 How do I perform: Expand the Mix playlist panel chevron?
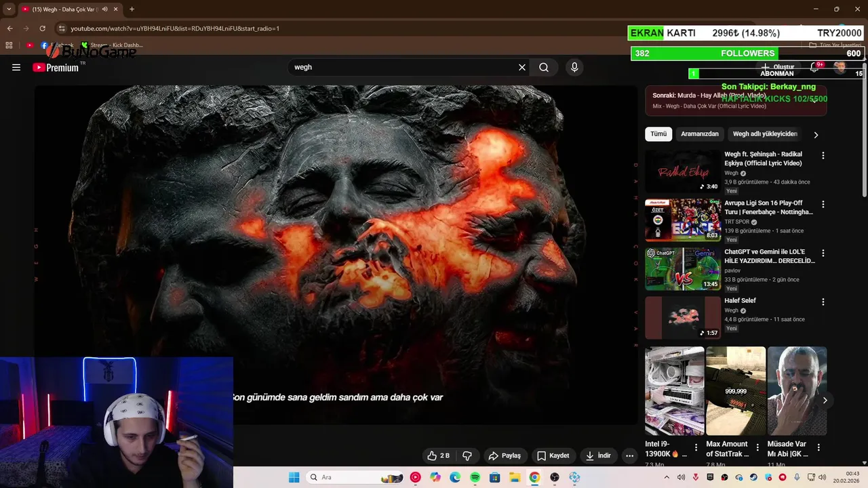pyautogui.click(x=816, y=100)
